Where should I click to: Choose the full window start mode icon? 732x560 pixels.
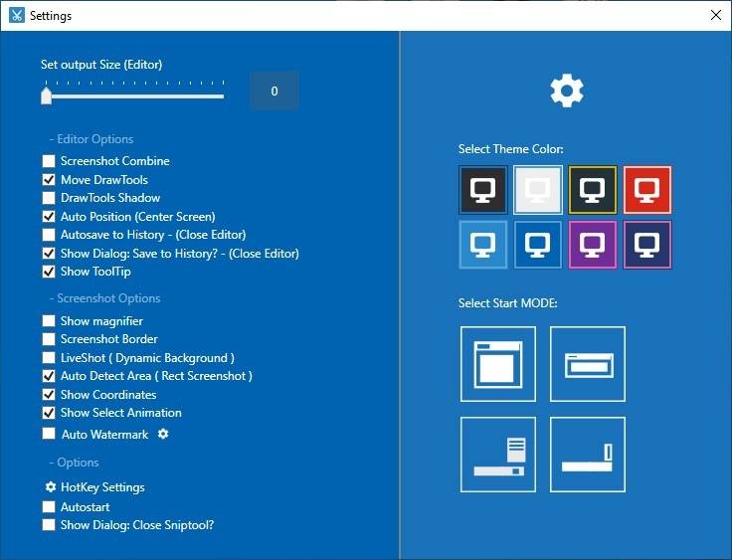tap(498, 364)
